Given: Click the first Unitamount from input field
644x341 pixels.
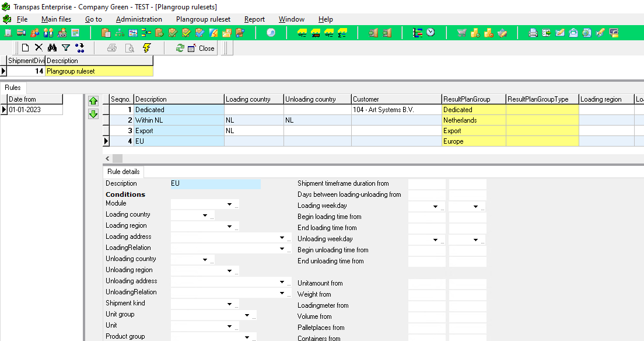Looking at the screenshot, I should tap(427, 284).
